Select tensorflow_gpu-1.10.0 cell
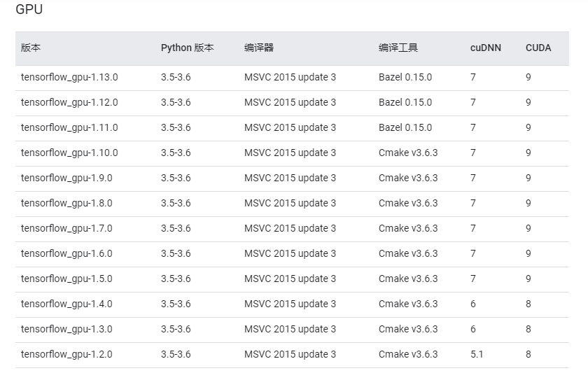 (69, 153)
